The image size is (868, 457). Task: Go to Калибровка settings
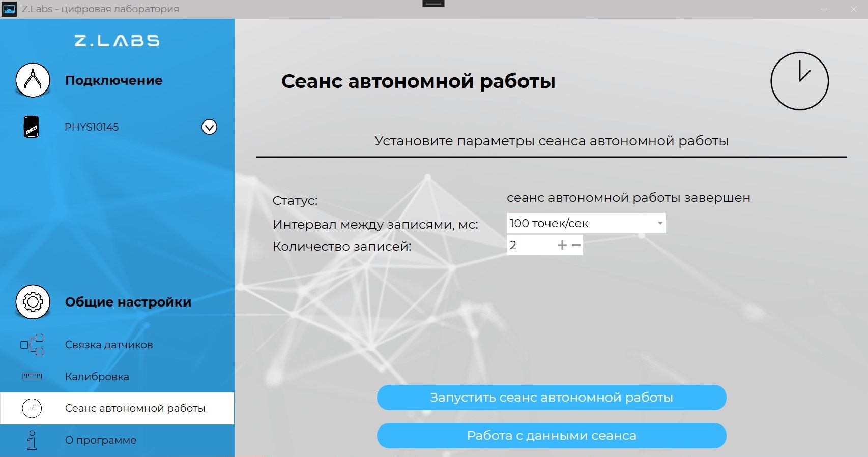pos(97,377)
